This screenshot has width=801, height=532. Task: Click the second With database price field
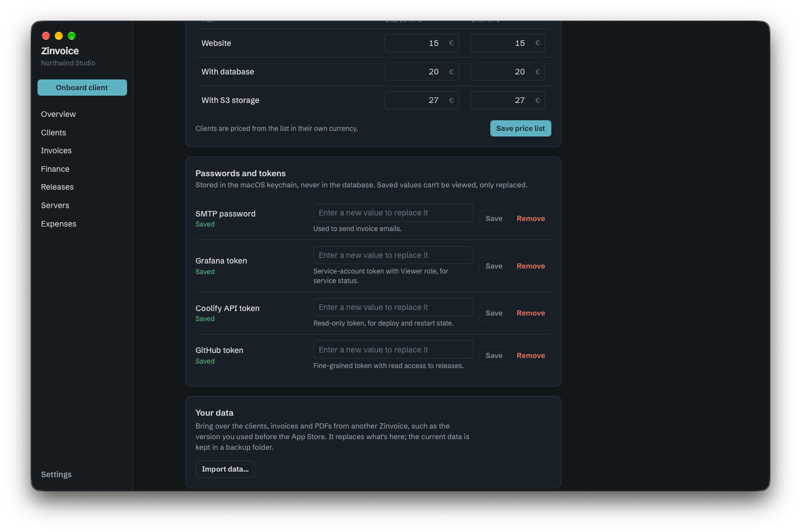(508, 72)
